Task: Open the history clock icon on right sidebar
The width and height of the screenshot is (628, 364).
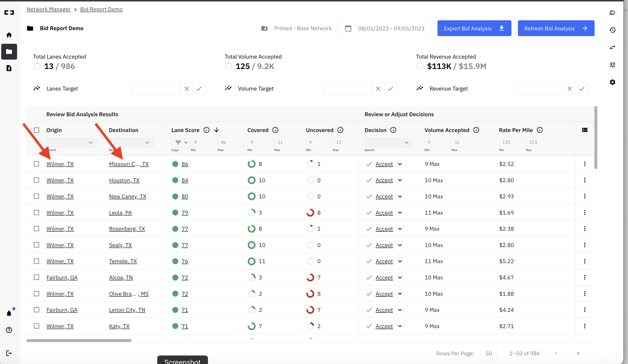Action: point(613,30)
